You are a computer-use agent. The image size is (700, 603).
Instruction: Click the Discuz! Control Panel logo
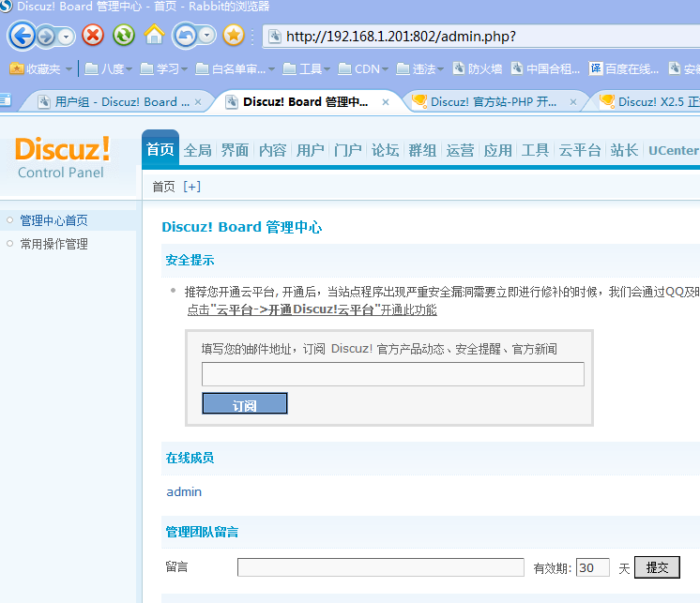tap(63, 157)
